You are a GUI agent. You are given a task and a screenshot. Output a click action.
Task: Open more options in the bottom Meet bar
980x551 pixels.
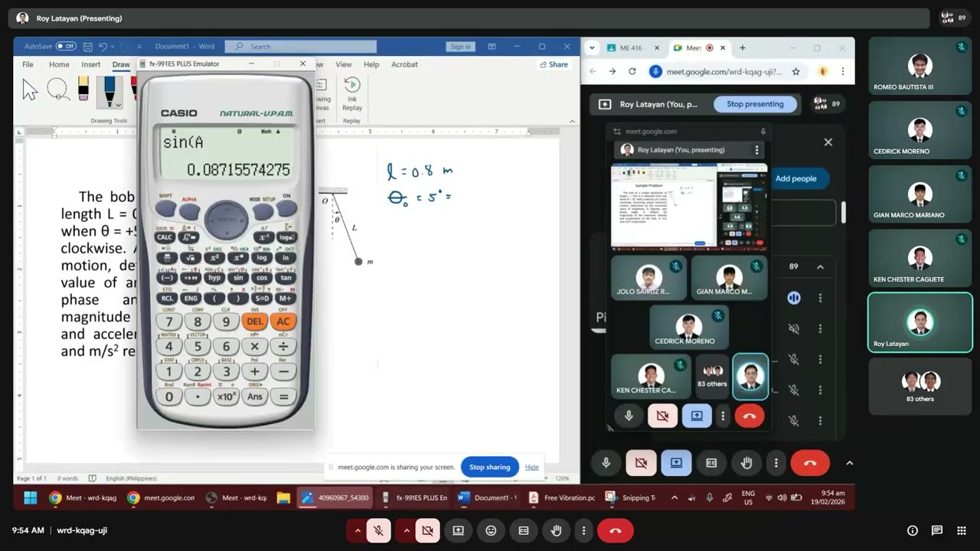pos(583,530)
